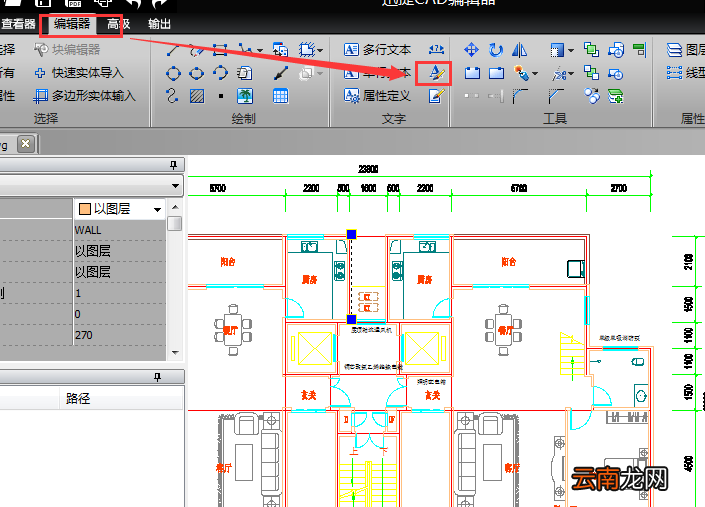This screenshot has height=507, width=705.
Task: Click the 快速实体导入 button
Action: [x=79, y=73]
